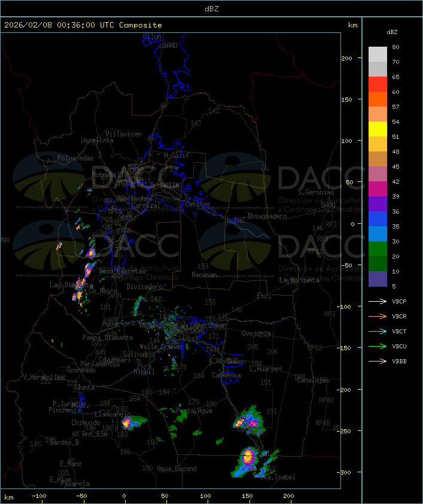Click the 'Canalejas' map label
The width and height of the screenshot is (423, 504).
coord(313,380)
